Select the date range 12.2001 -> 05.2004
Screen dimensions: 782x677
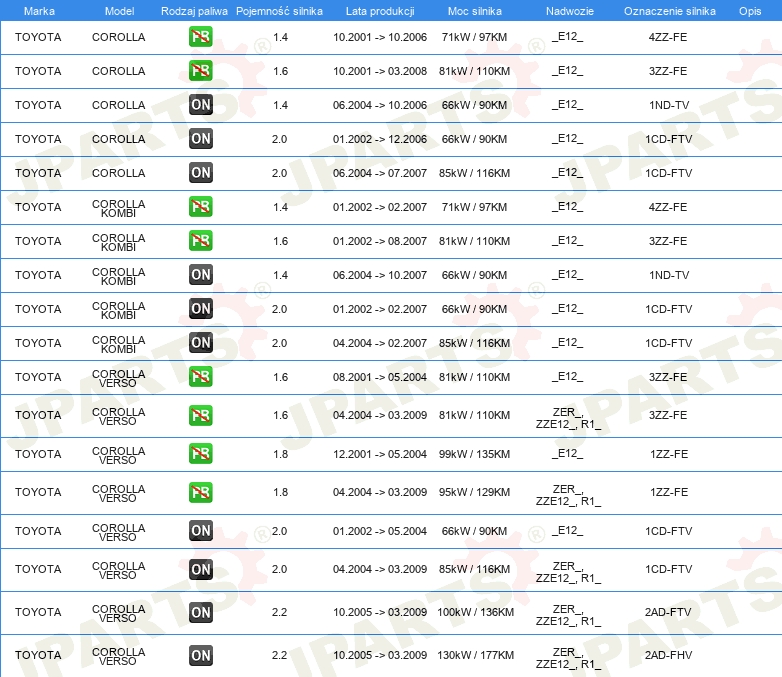(380, 454)
